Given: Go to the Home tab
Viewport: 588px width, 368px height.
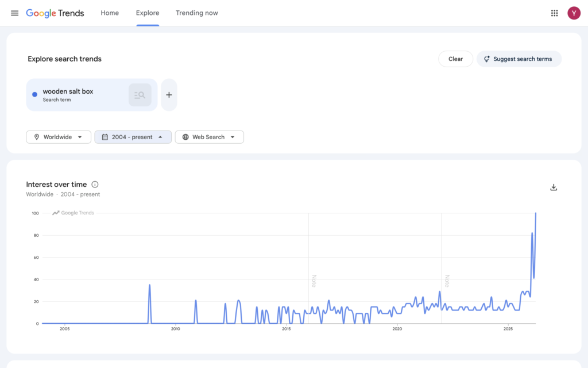Looking at the screenshot, I should point(110,13).
